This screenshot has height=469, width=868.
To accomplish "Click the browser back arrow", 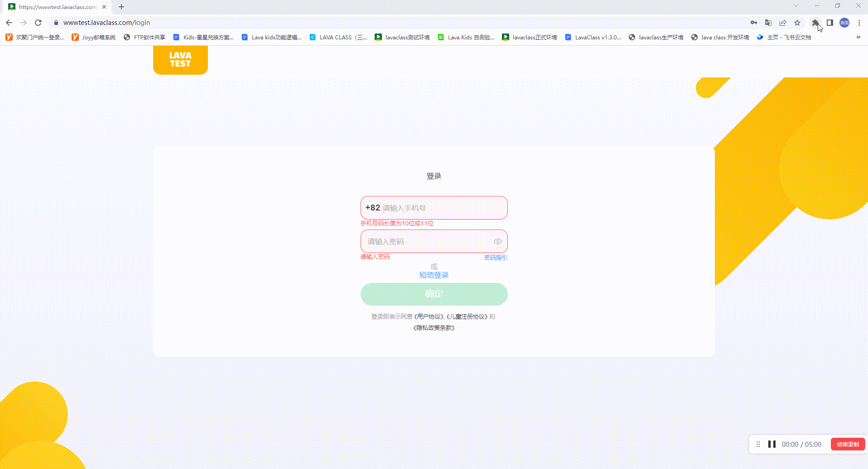I will tap(9, 23).
